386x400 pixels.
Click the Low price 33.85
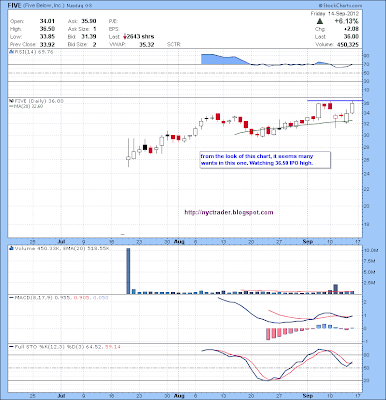tap(47, 37)
